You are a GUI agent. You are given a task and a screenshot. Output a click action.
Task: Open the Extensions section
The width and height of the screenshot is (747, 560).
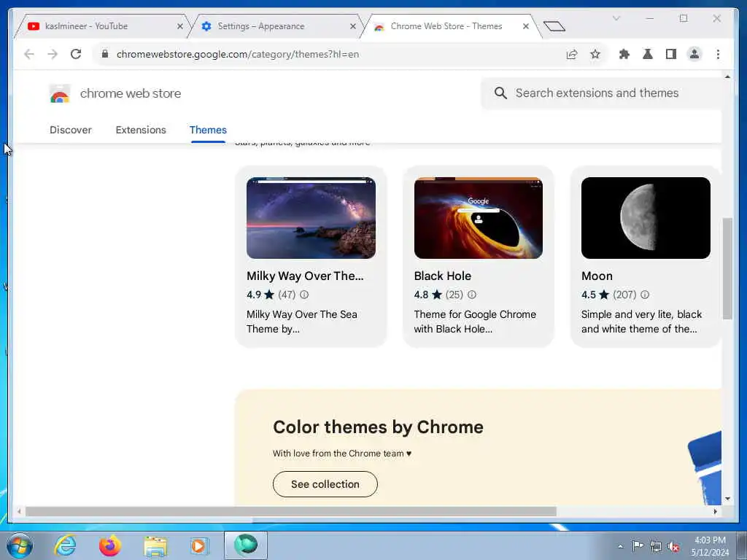click(141, 130)
